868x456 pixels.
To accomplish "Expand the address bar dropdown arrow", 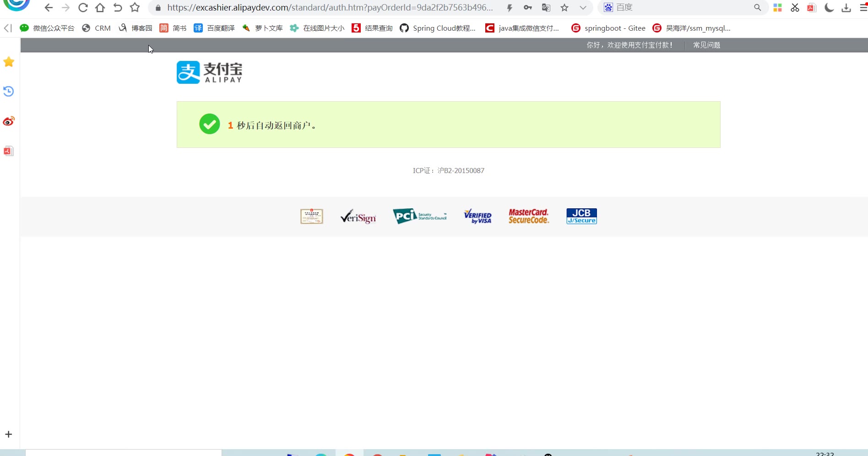I will pyautogui.click(x=583, y=8).
